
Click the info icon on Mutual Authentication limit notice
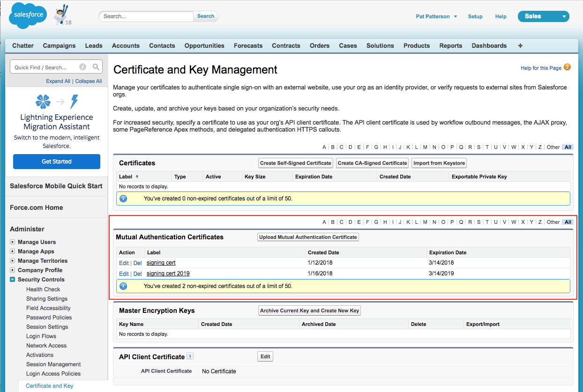pos(123,286)
